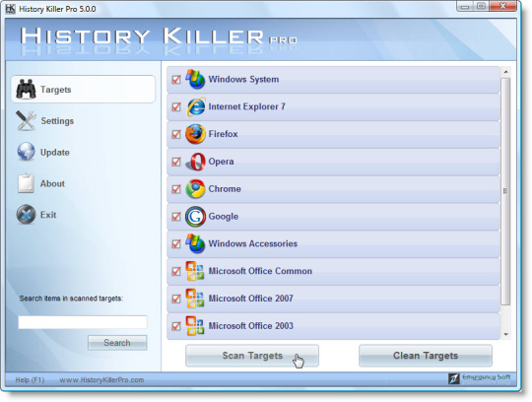
Task: Open the www.HistoryKillerPro.com link
Action: click(x=101, y=380)
